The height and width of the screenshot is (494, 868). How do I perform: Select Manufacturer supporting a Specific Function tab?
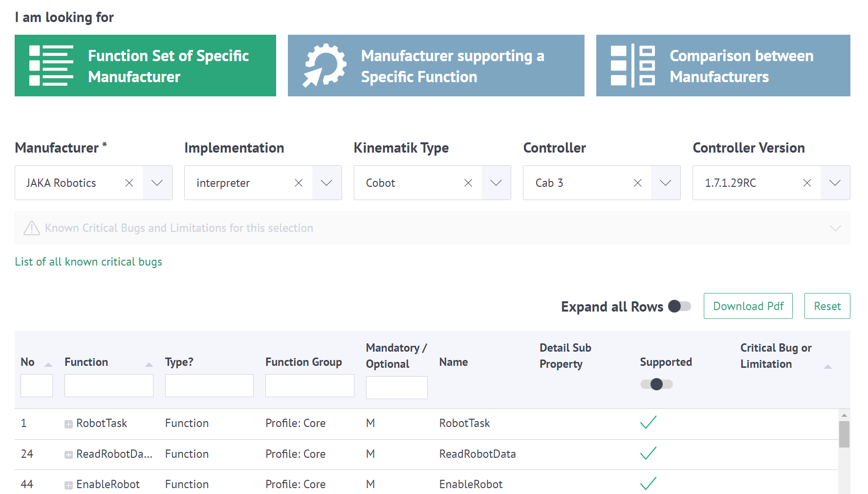[436, 66]
